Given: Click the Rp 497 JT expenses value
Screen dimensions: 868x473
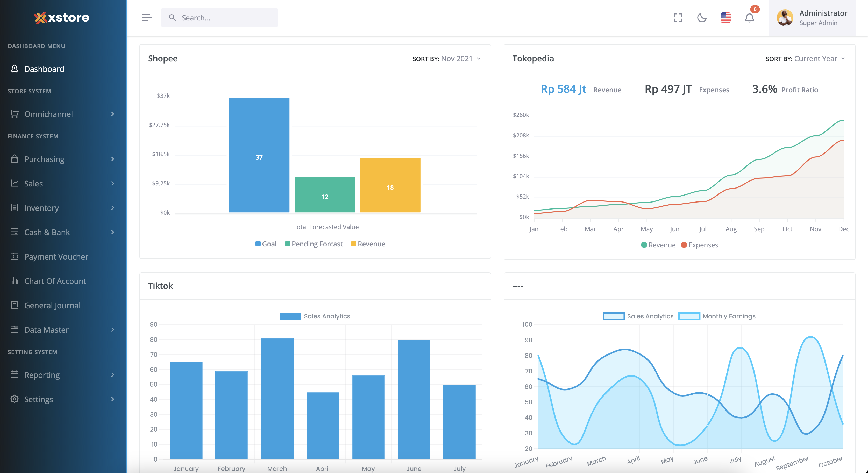Looking at the screenshot, I should (668, 89).
